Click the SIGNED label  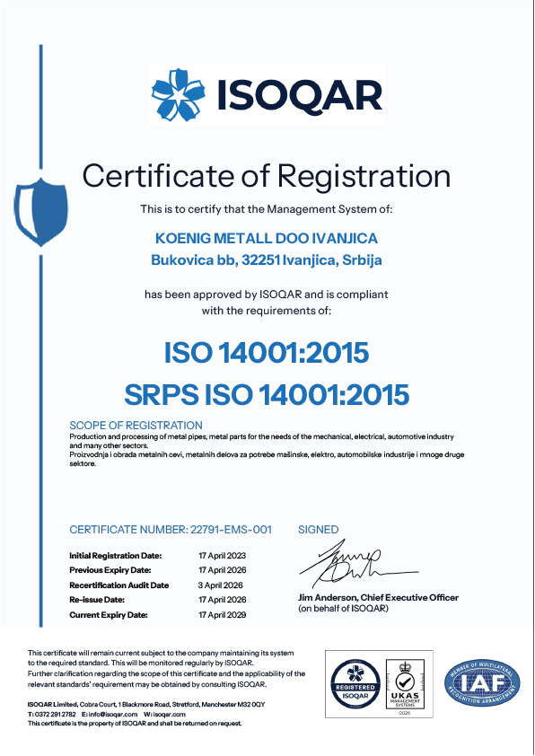(x=318, y=530)
